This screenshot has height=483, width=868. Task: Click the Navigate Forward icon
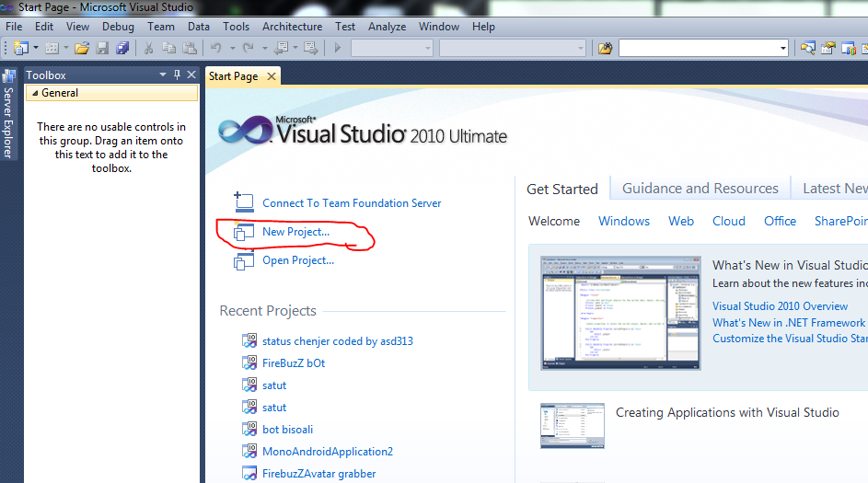pyautogui.click(x=310, y=48)
